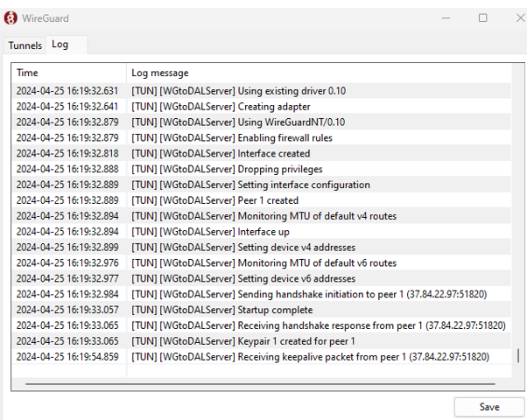Screen dimensions: 527x420
Task: Select 'Keypair 1 created for peer 1' entry
Action: pyautogui.click(x=261, y=341)
